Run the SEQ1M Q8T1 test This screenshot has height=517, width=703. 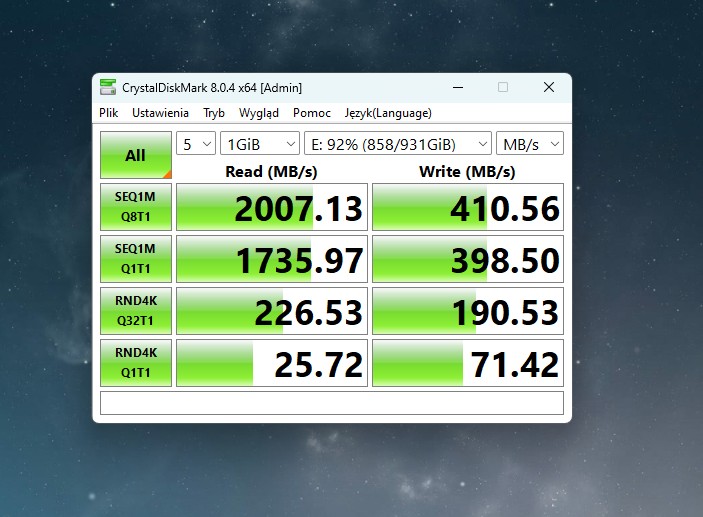tap(136, 207)
